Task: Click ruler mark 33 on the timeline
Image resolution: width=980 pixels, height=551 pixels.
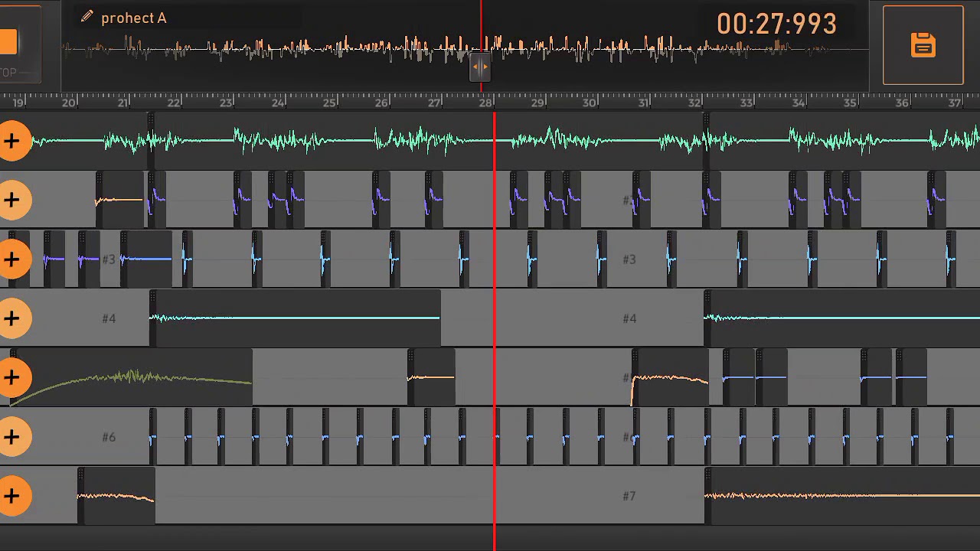Action: point(746,103)
